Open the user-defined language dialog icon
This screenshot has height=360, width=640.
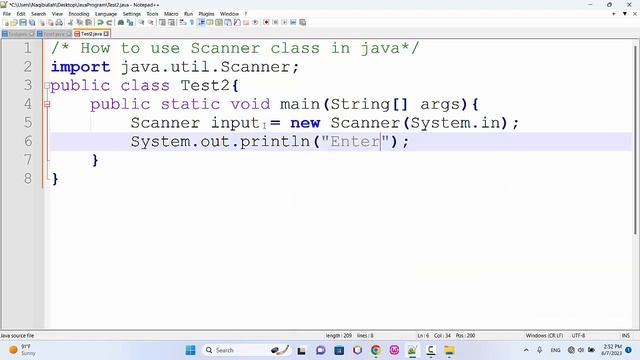pos(210,22)
